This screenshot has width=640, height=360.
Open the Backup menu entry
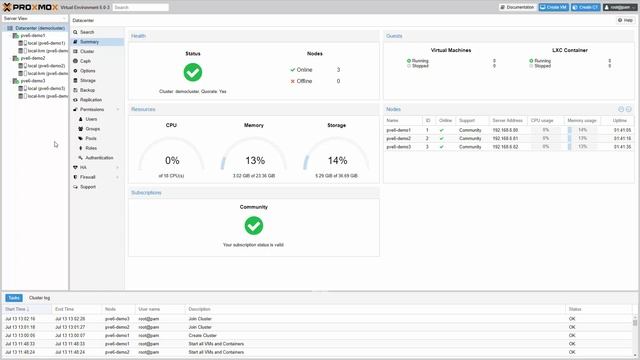click(x=97, y=90)
